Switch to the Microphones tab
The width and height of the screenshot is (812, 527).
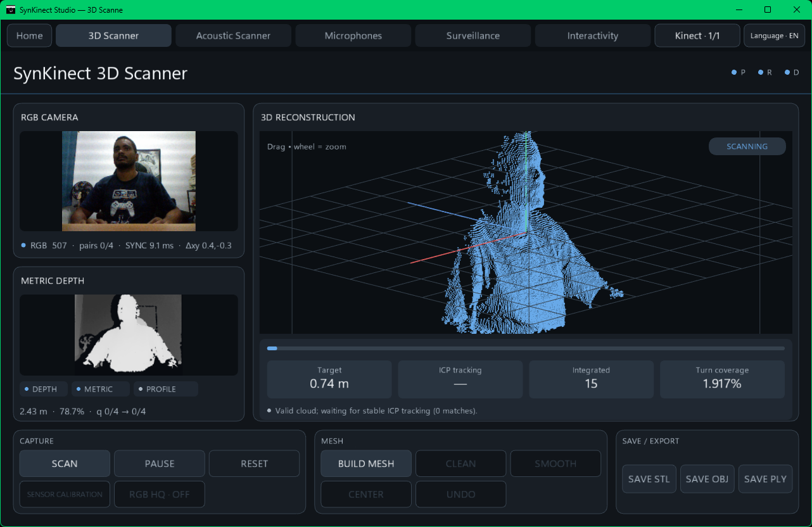pyautogui.click(x=353, y=35)
